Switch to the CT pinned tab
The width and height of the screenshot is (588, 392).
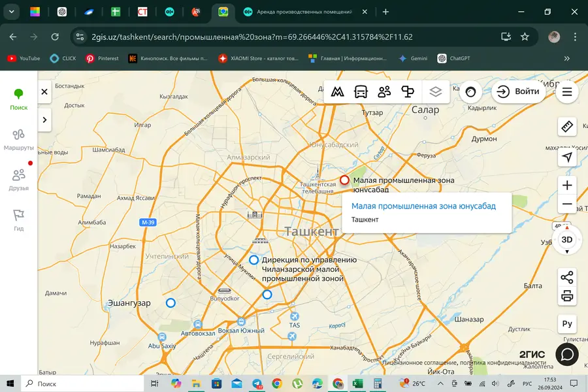(142, 12)
